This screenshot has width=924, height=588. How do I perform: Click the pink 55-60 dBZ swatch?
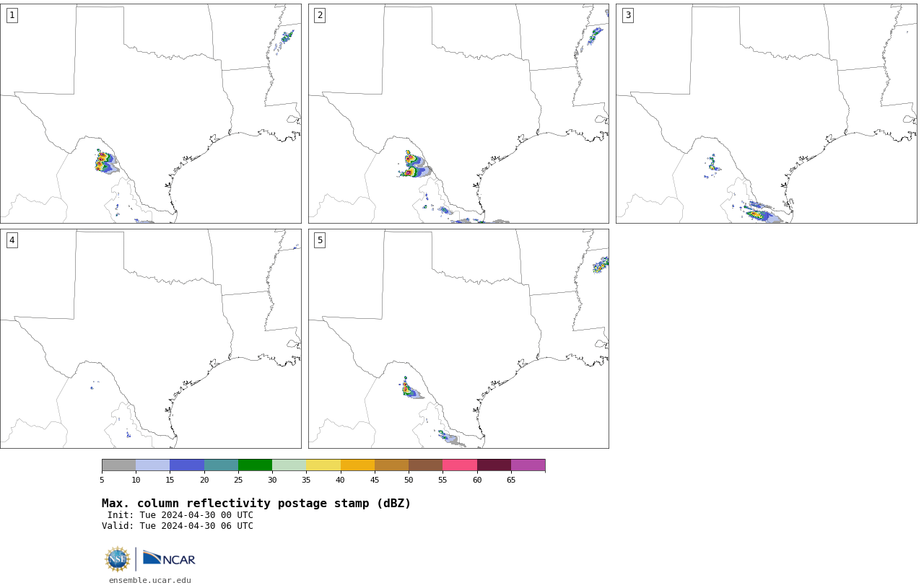tap(460, 465)
